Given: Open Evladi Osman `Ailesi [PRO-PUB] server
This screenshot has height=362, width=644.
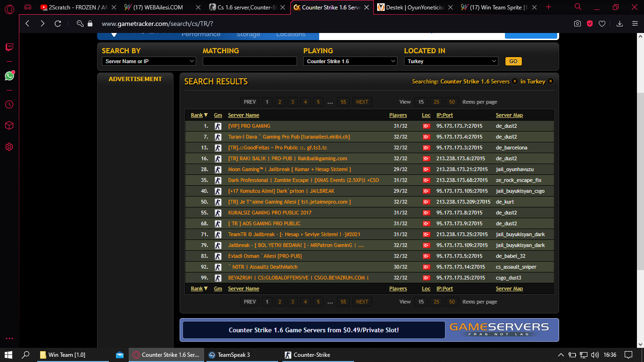Looking at the screenshot, I should click(x=265, y=256).
